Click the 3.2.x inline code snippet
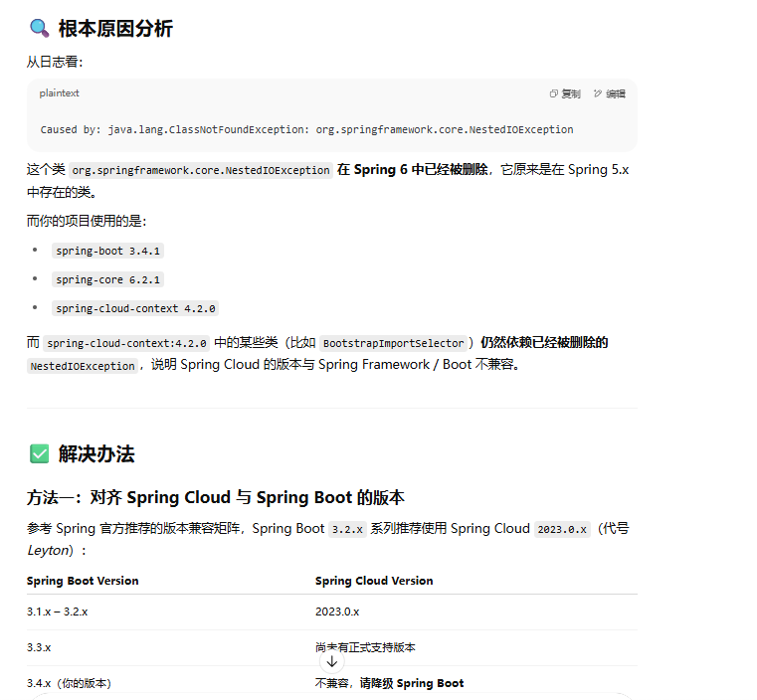 coord(347,529)
